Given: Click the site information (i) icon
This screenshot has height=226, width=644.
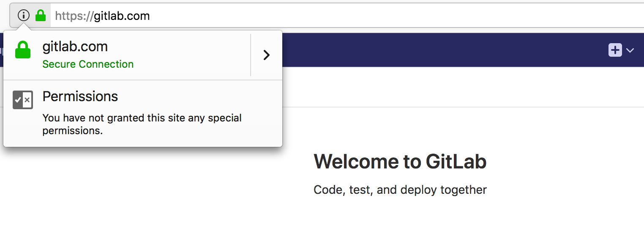Looking at the screenshot, I should (24, 16).
